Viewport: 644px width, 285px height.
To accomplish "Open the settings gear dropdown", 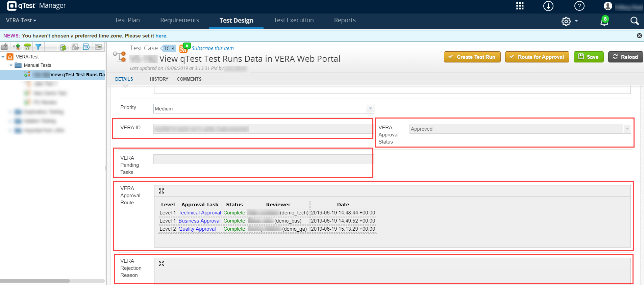I will (569, 21).
